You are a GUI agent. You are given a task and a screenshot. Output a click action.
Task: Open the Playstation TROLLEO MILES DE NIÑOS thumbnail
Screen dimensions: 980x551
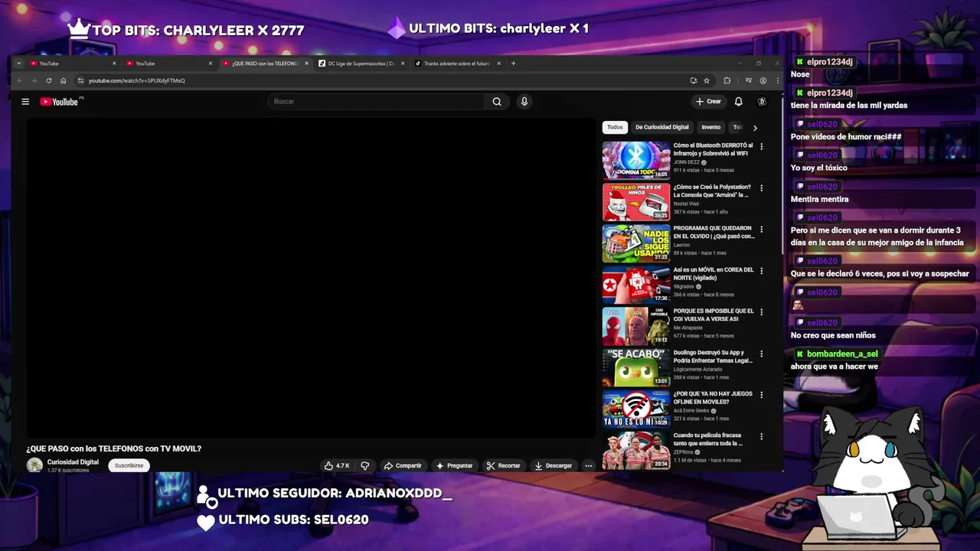pyautogui.click(x=636, y=201)
